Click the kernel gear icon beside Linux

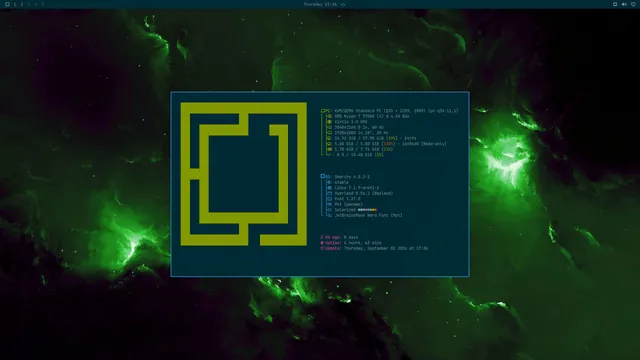pos(329,188)
